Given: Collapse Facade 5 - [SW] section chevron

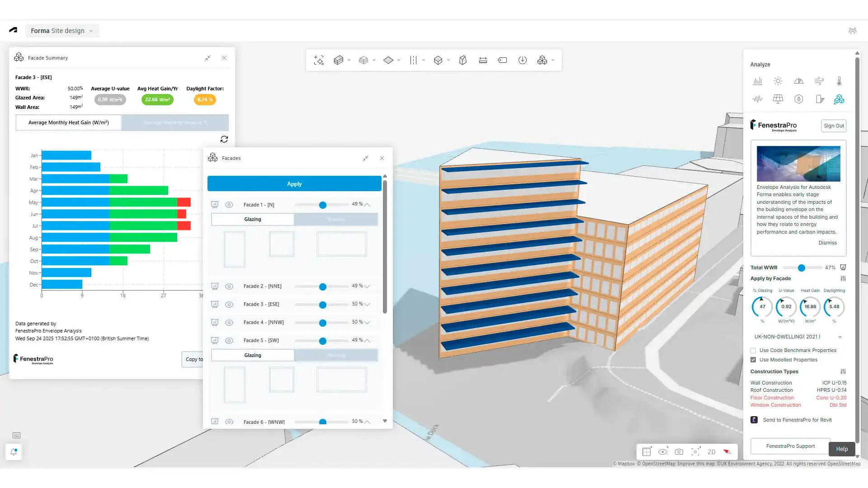Looking at the screenshot, I should click(368, 341).
